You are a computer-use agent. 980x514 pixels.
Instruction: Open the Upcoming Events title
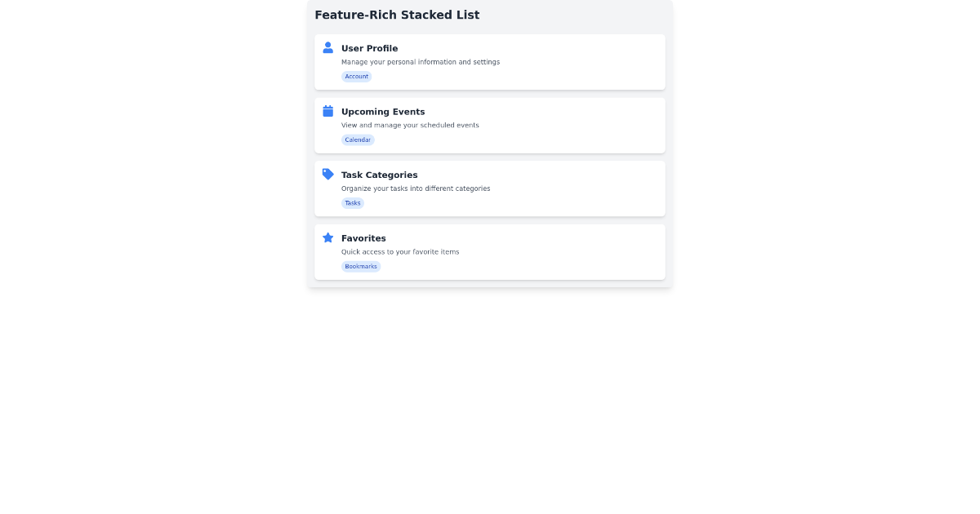(383, 112)
